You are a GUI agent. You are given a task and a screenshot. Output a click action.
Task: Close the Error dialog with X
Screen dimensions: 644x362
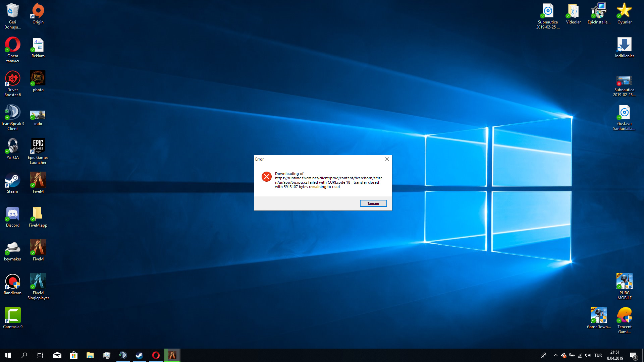(387, 159)
